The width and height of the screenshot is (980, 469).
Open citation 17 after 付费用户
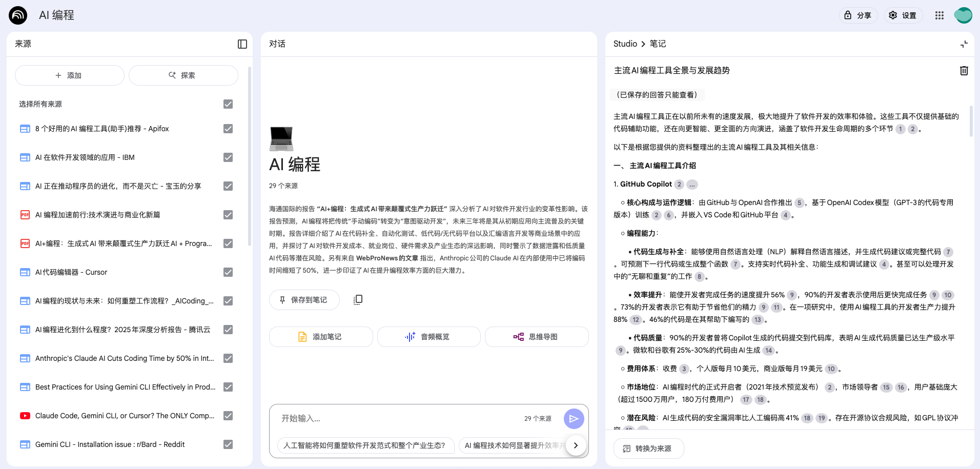click(x=746, y=400)
